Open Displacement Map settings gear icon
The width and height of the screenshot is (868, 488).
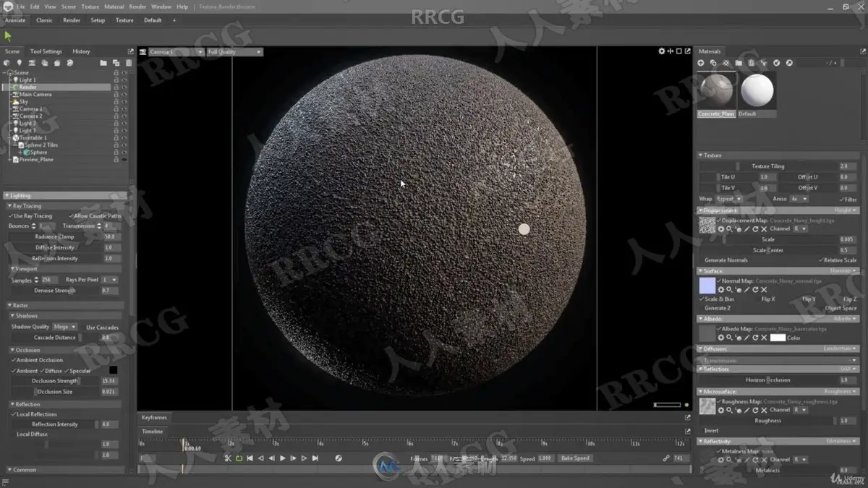pyautogui.click(x=721, y=229)
